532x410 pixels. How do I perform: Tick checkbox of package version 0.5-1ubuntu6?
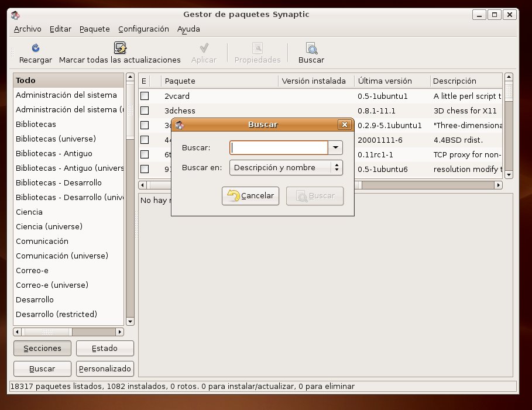(x=145, y=169)
